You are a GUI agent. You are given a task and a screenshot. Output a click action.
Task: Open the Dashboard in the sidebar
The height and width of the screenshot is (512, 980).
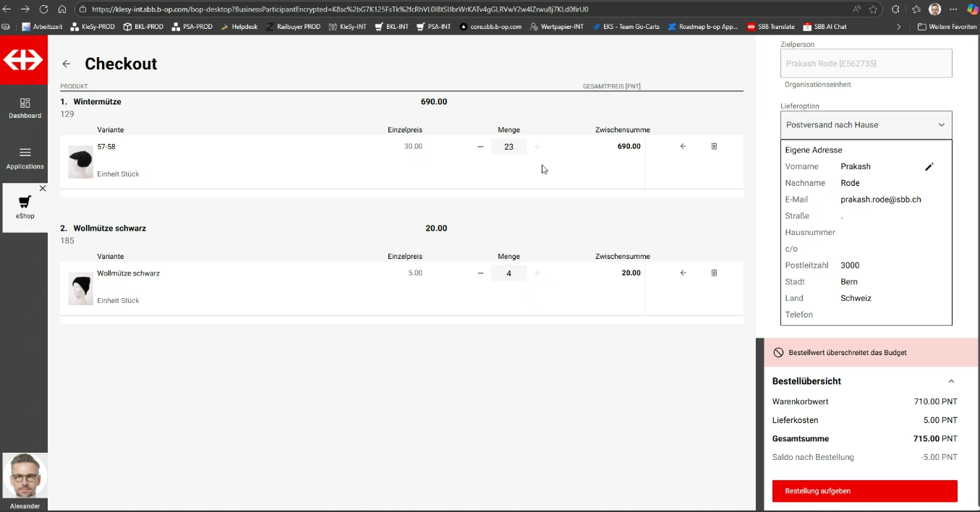[25, 108]
